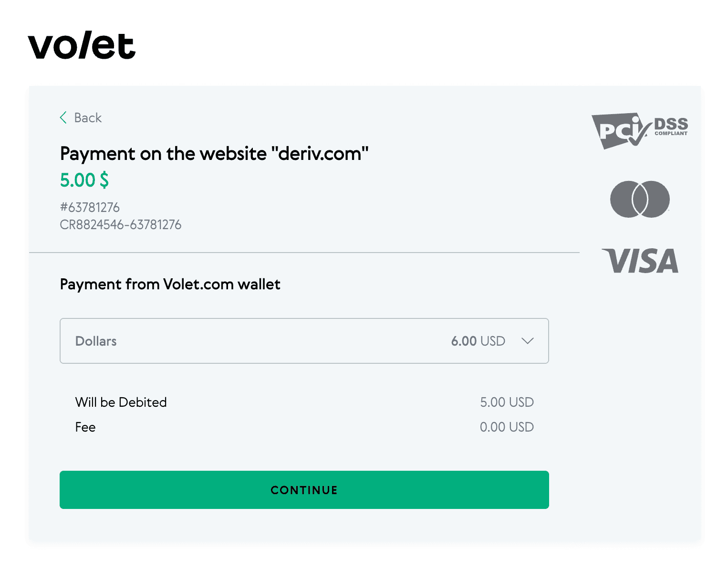Click the Back link
Viewport: 728px width, 571px height.
click(88, 117)
